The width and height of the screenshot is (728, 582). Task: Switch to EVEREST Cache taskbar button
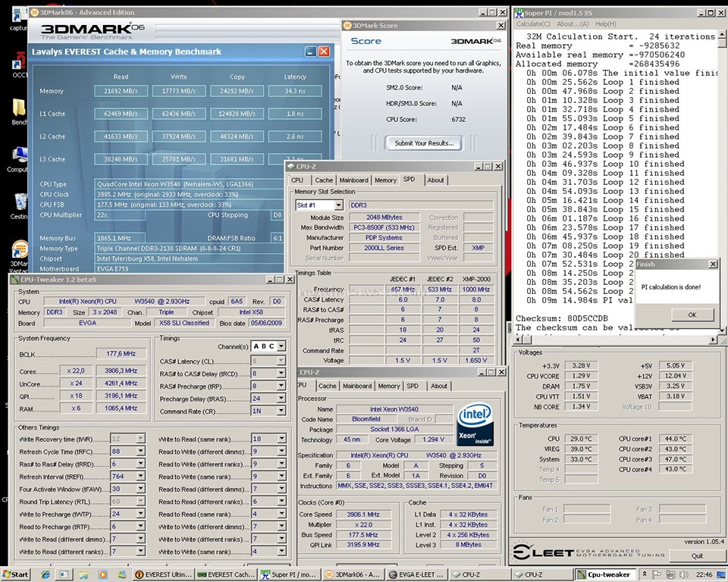[x=226, y=574]
